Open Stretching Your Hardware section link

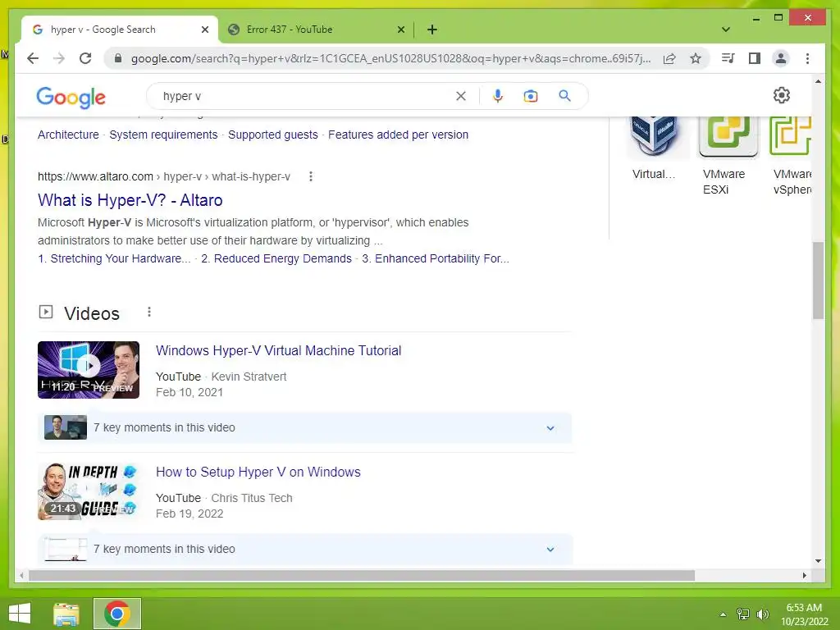114,258
